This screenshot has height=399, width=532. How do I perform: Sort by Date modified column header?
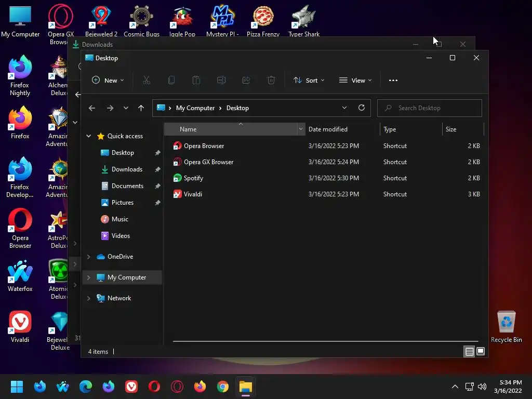pos(342,129)
